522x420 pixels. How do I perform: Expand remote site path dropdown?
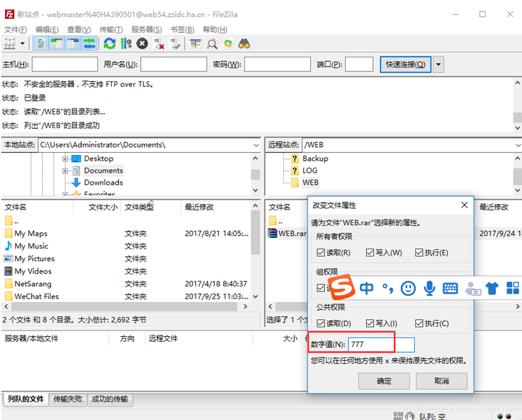[518, 145]
